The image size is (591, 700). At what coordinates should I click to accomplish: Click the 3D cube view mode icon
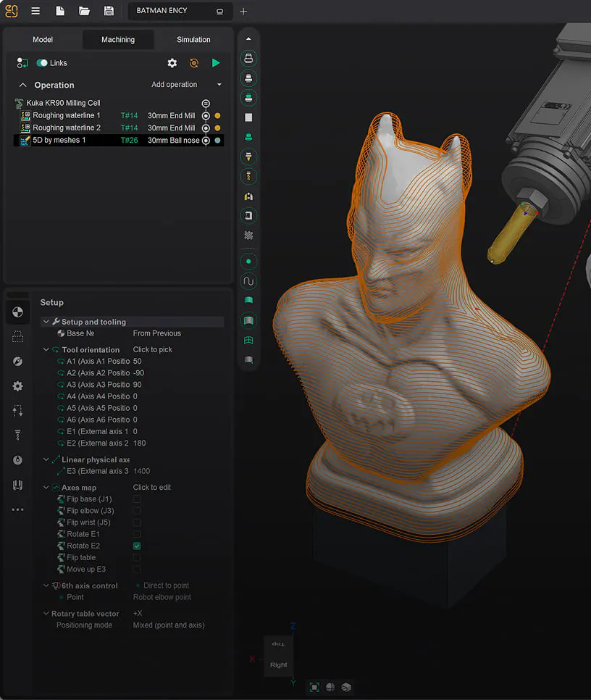click(x=346, y=687)
